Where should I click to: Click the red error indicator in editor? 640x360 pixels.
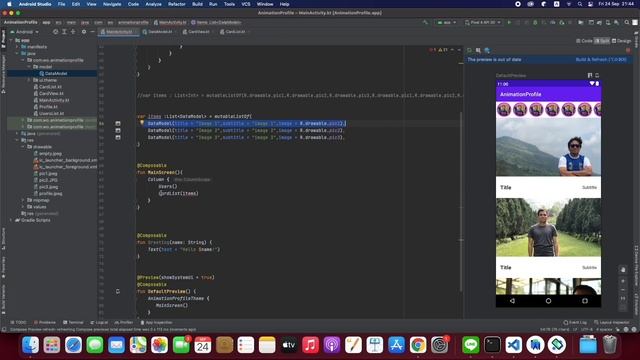[432, 50]
